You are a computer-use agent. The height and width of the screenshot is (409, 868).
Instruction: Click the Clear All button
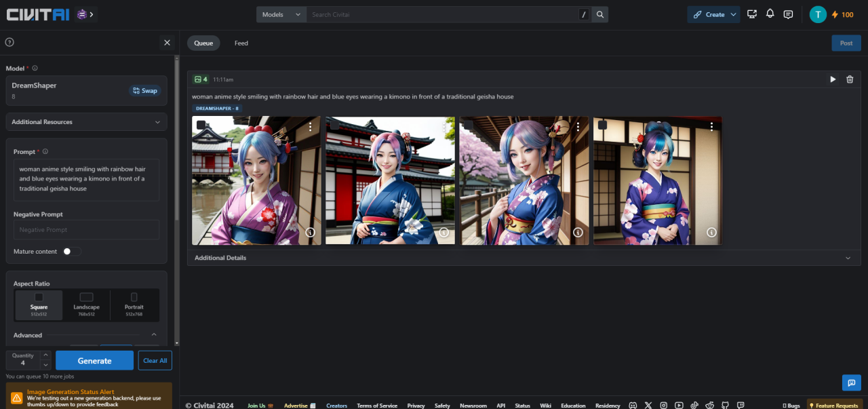155,361
